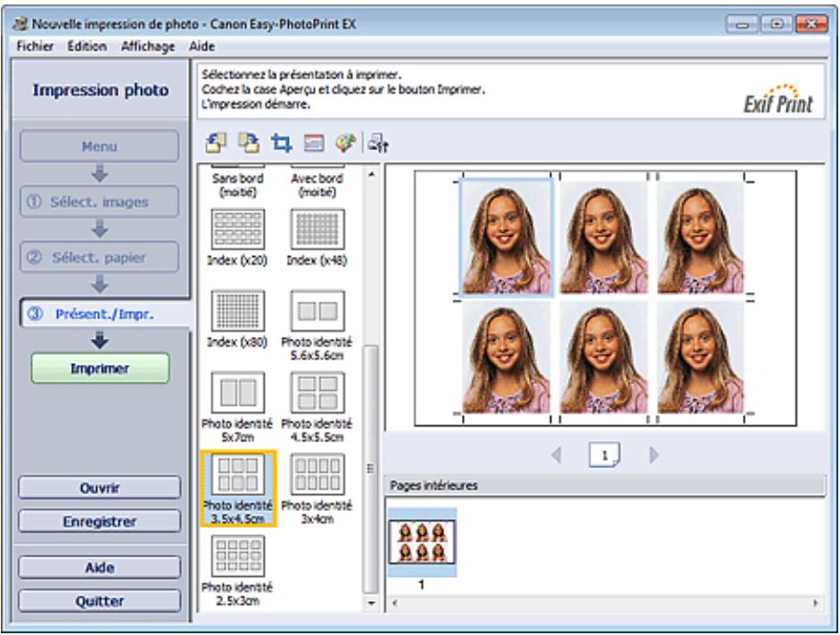This screenshot has height=635, width=840.
Task: Click the Avec bord (moitié) layout label
Action: [x=317, y=185]
